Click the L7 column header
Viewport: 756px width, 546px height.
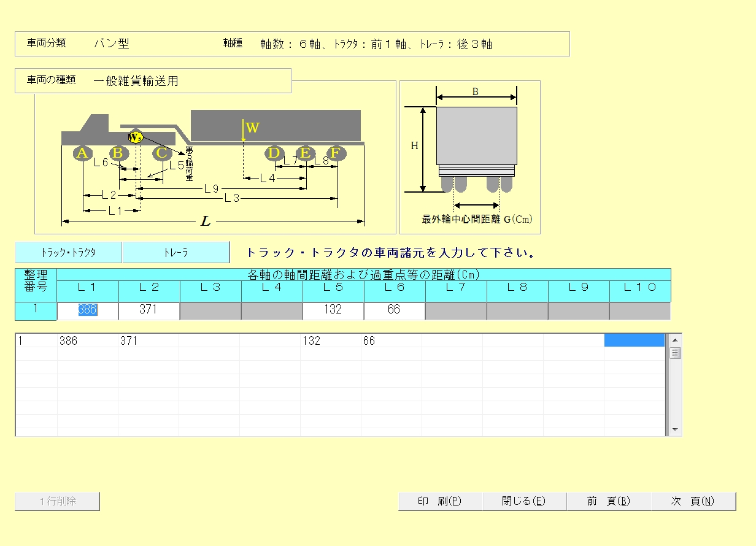[456, 291]
